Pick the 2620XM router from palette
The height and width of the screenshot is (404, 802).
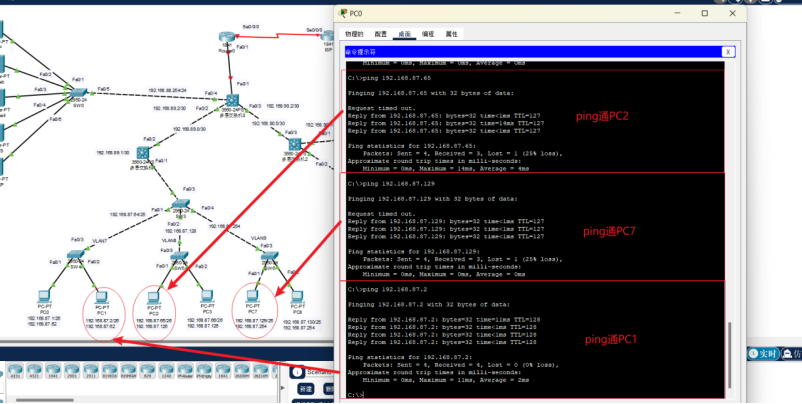pyautogui.click(x=242, y=369)
